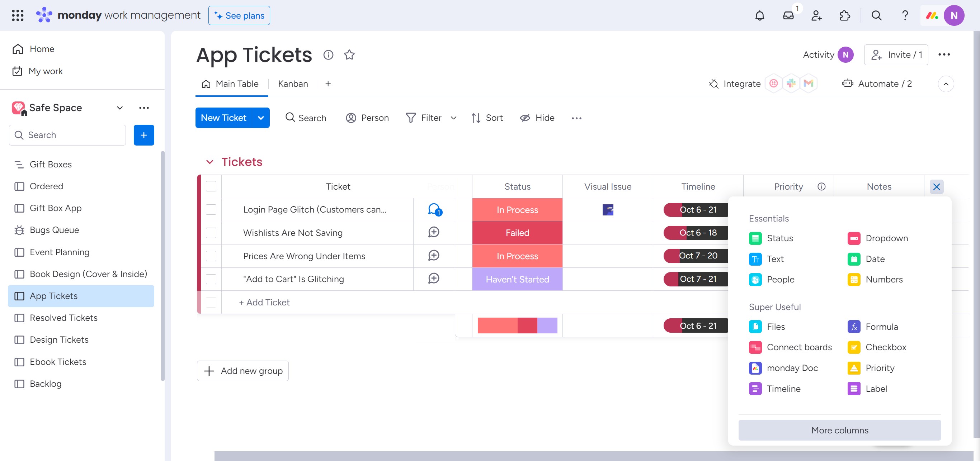Tick the "Add to Cart" Is Glitching checkbox
The width and height of the screenshot is (980, 461).
pos(211,279)
